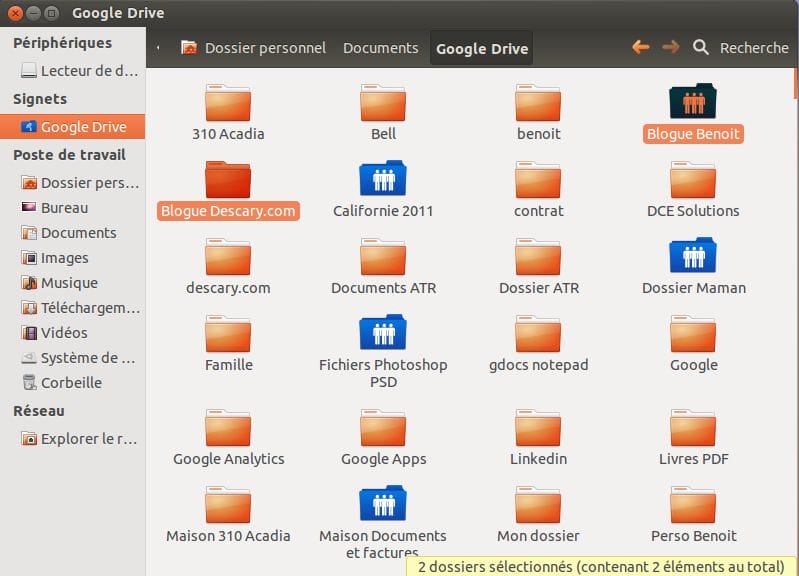Click the back navigation arrow
This screenshot has width=799, height=576.
[x=641, y=47]
